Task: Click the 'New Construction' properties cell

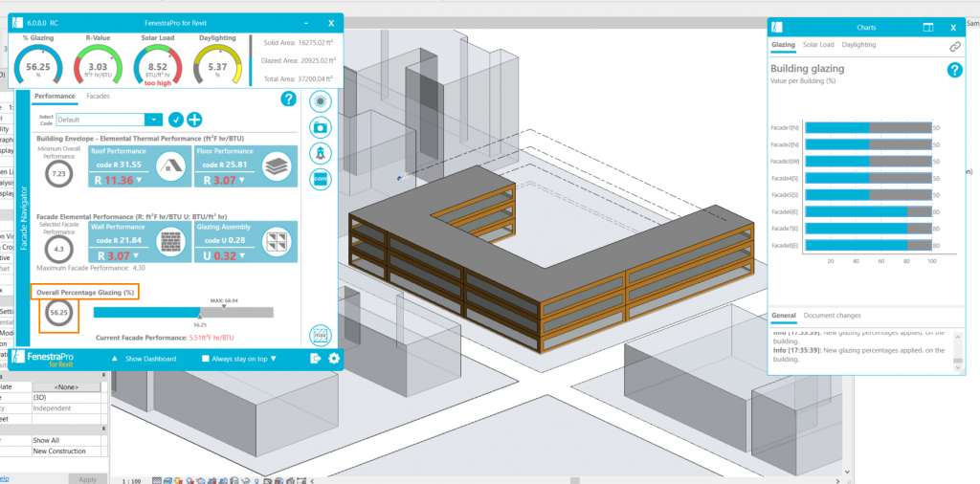Action: pyautogui.click(x=66, y=451)
